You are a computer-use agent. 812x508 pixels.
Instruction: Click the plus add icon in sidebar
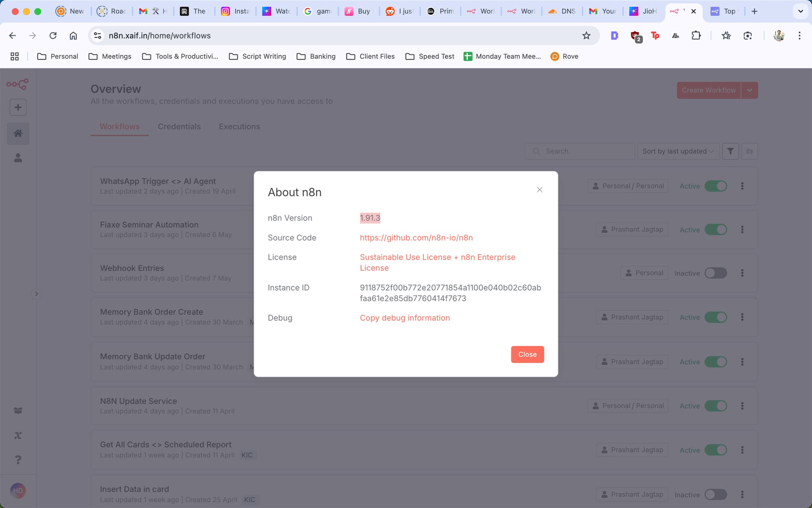tap(18, 108)
